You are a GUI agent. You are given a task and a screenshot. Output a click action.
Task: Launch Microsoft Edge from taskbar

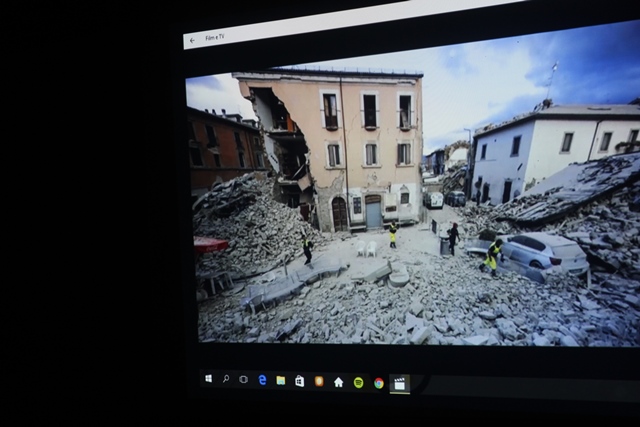click(262, 380)
